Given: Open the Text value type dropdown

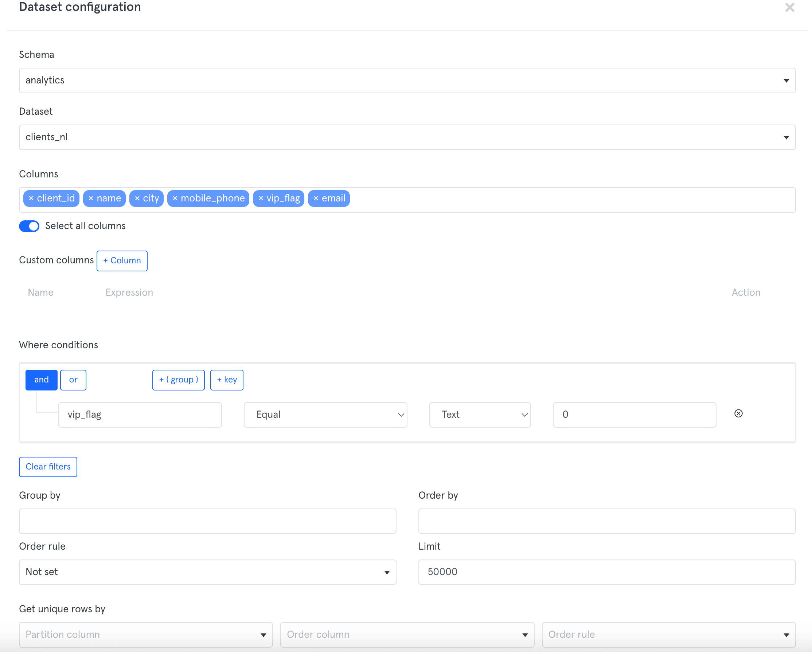Looking at the screenshot, I should 480,415.
